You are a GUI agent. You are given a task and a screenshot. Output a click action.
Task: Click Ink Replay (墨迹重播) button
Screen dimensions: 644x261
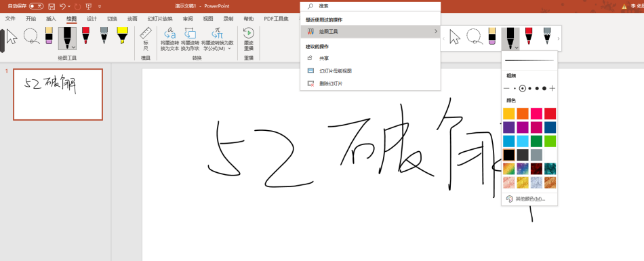(x=249, y=39)
